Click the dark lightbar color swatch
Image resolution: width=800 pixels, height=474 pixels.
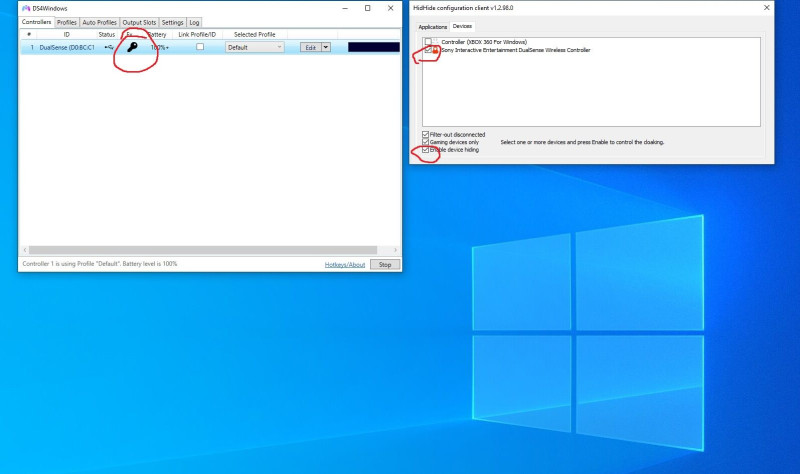coord(374,47)
